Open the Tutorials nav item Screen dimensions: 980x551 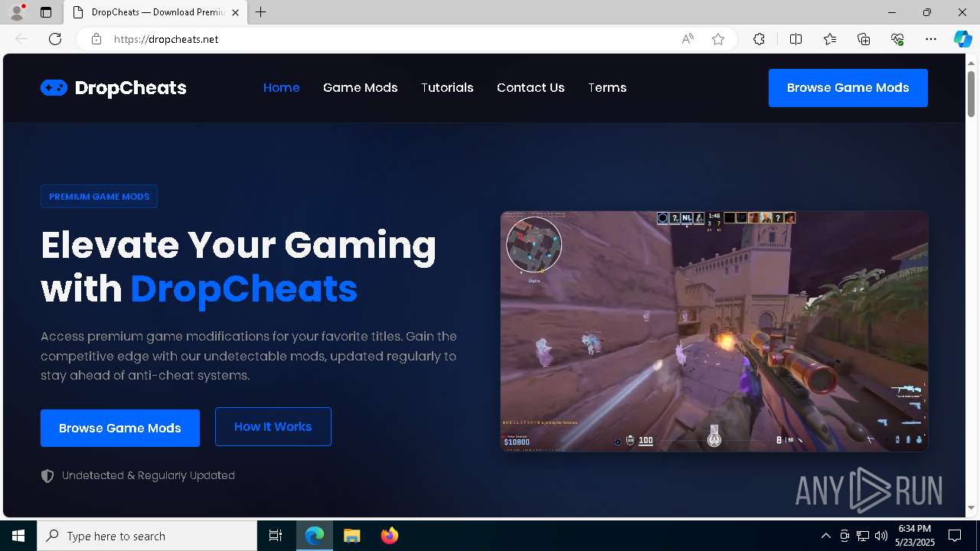pyautogui.click(x=447, y=88)
